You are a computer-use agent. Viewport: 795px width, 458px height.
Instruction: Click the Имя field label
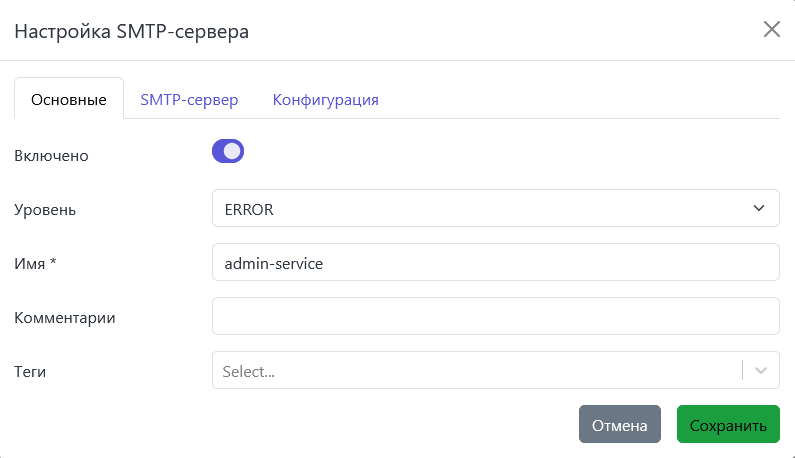(x=30, y=264)
